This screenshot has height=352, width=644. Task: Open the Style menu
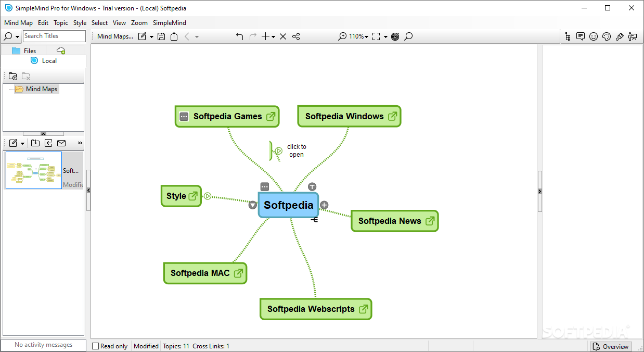coord(80,23)
